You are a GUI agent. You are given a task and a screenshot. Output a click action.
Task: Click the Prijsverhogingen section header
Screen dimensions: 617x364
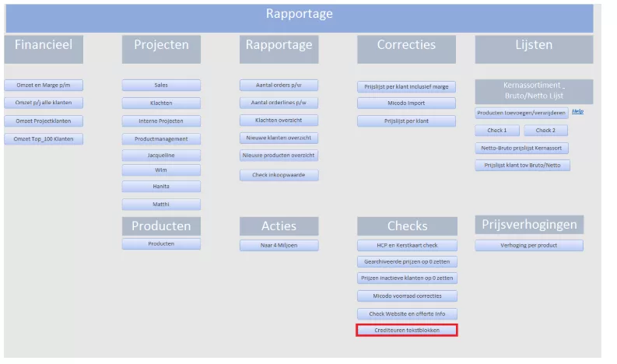click(x=529, y=225)
